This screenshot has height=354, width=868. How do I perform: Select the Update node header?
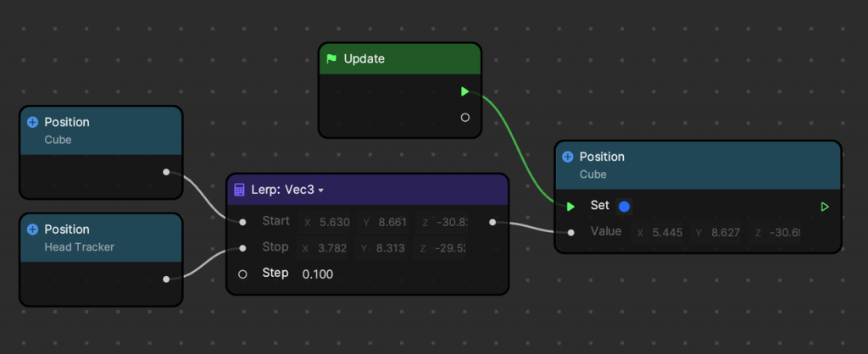point(399,59)
